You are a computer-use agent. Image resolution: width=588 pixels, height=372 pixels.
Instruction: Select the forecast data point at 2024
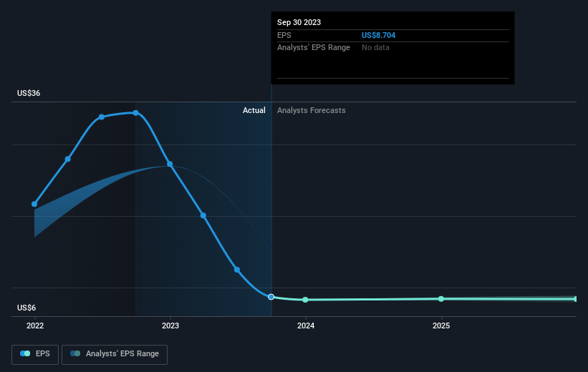coord(305,300)
